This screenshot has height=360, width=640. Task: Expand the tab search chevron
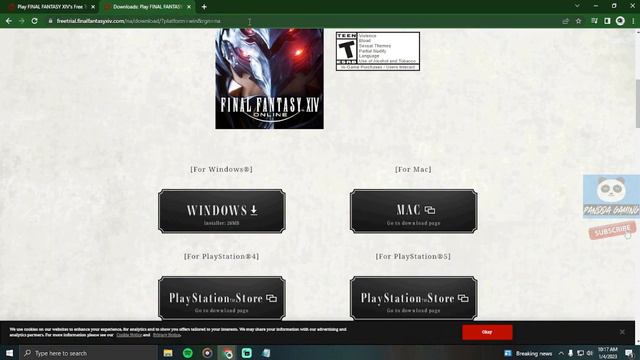pos(577,6)
